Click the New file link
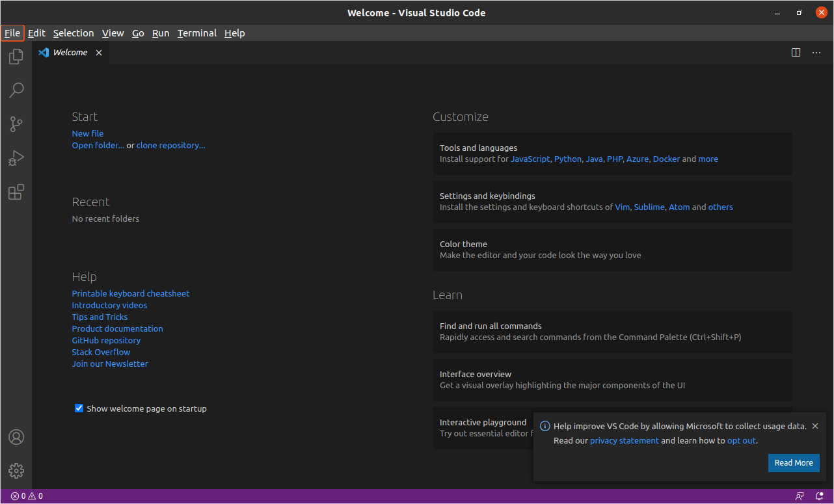This screenshot has width=834, height=504. coord(88,133)
